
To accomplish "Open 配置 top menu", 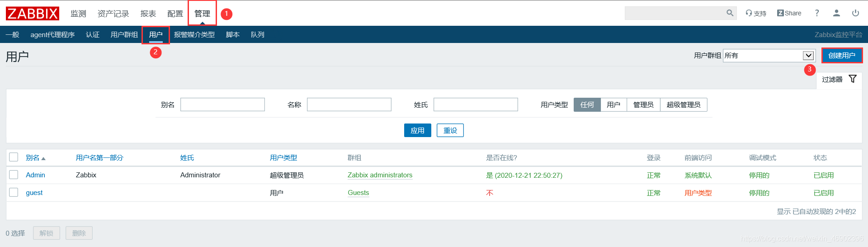I will (175, 14).
